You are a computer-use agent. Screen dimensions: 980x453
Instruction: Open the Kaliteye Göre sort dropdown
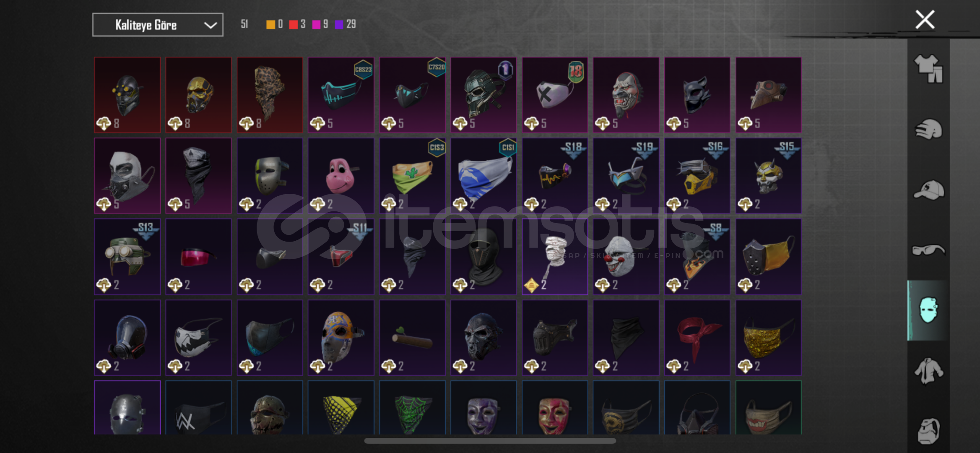[x=158, y=25]
